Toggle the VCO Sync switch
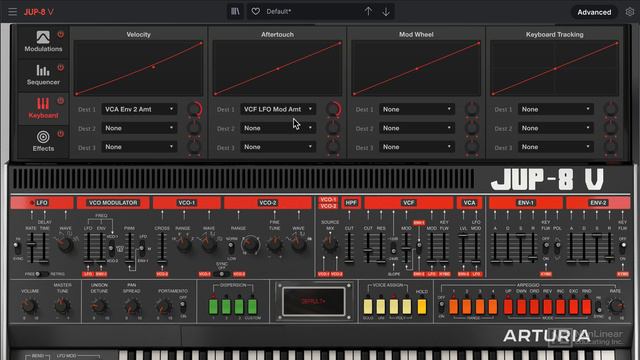640x360 pixels. (x=221, y=274)
